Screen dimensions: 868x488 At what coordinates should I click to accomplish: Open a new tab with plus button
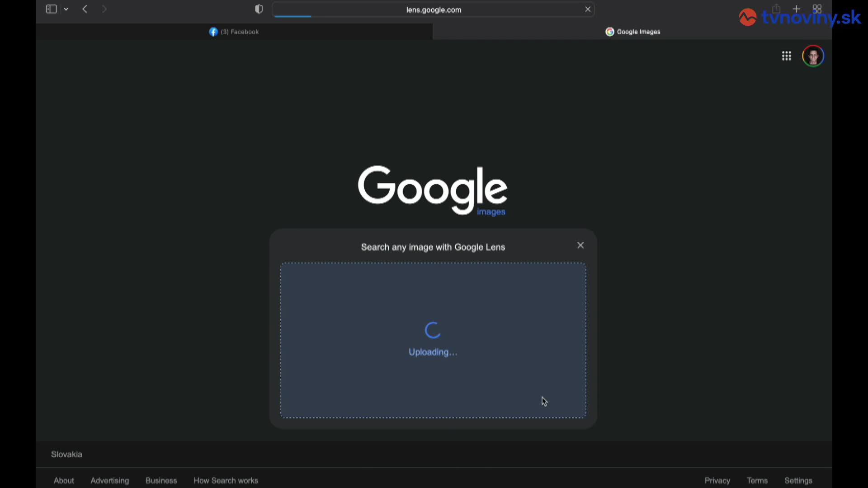tap(797, 9)
